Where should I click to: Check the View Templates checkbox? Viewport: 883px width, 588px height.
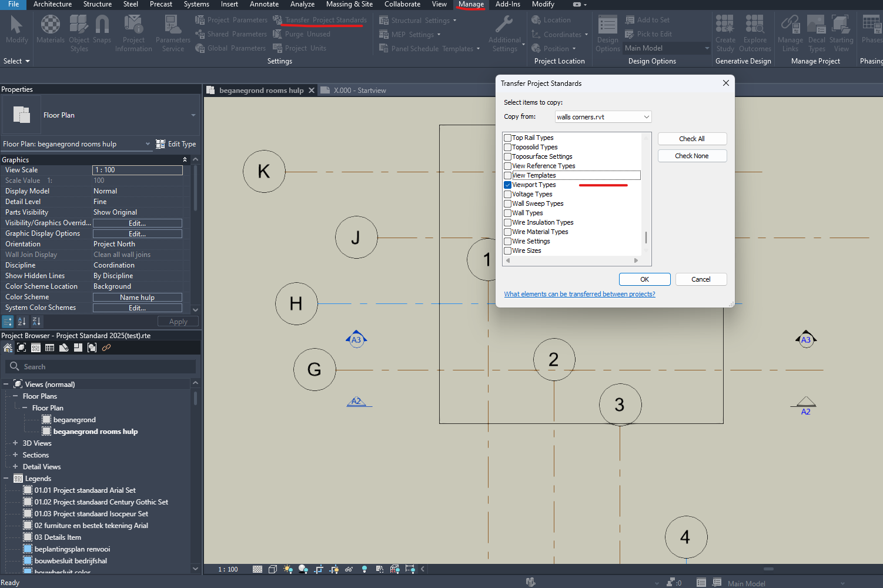pyautogui.click(x=507, y=175)
